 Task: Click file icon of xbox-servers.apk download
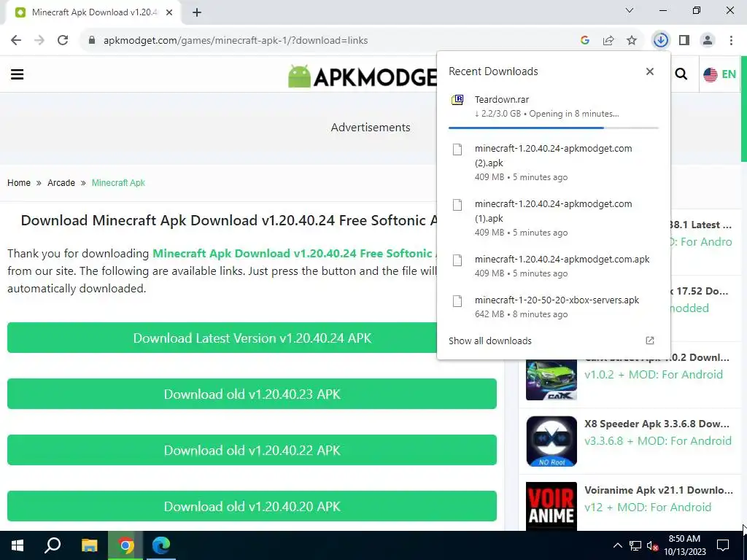[x=457, y=301]
